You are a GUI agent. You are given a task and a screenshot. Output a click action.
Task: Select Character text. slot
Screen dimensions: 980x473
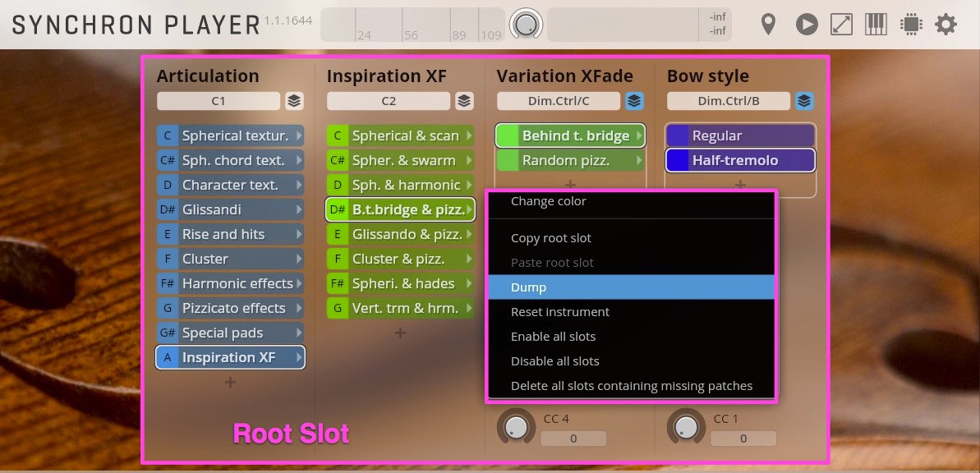point(231,185)
